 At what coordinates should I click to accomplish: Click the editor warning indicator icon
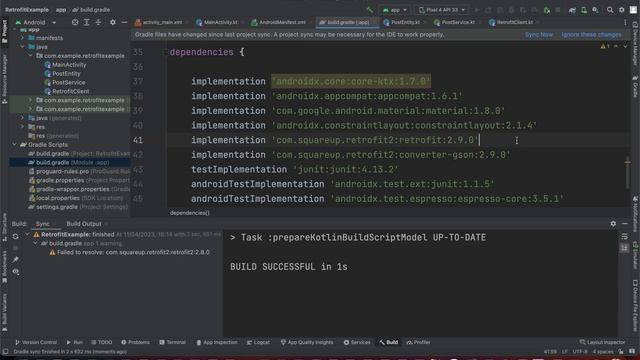(x=605, y=46)
